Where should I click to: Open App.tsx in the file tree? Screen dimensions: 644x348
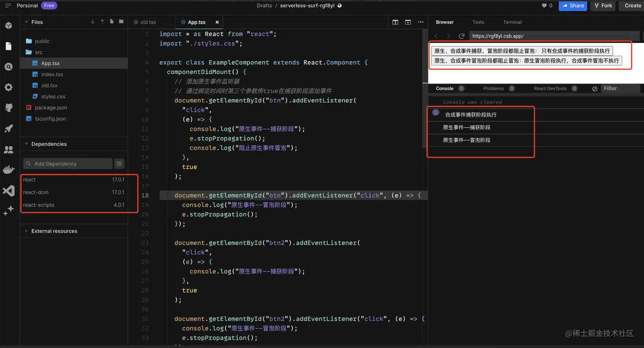point(74,63)
